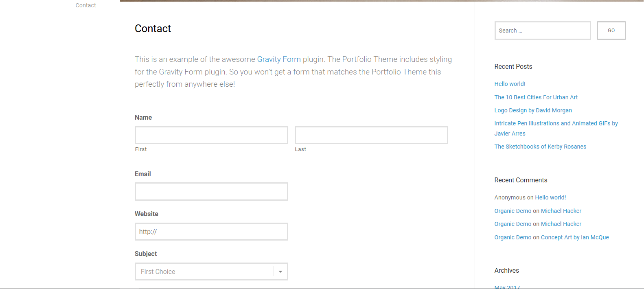Open Hello world! link in Recent Comments
Screen dimensions: 644x289
[550, 197]
